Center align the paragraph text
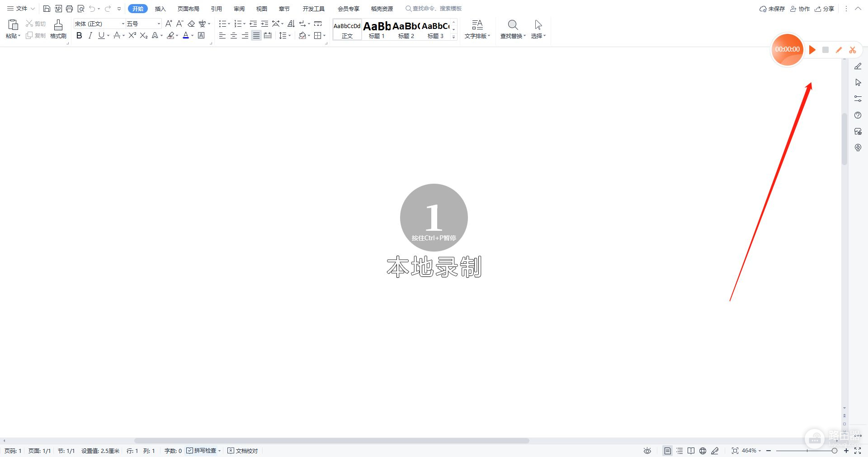The width and height of the screenshot is (868, 457). pos(234,35)
